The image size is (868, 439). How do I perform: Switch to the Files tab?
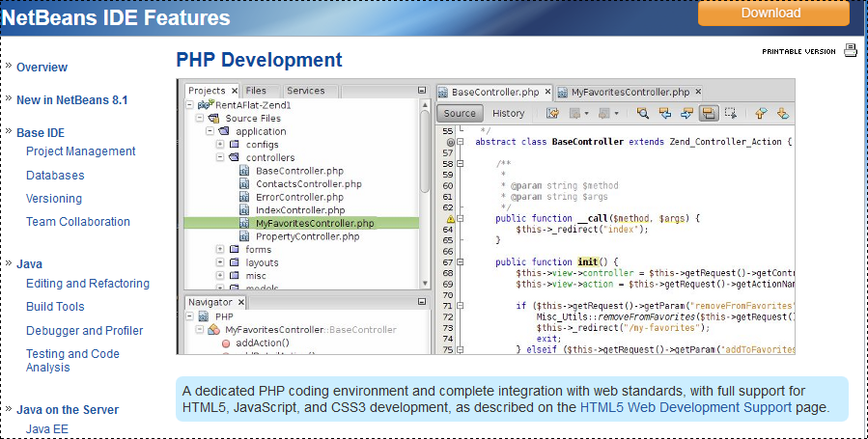click(256, 91)
